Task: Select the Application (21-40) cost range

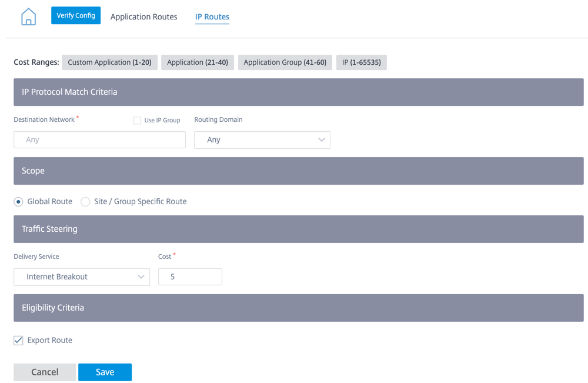Action: click(x=198, y=62)
